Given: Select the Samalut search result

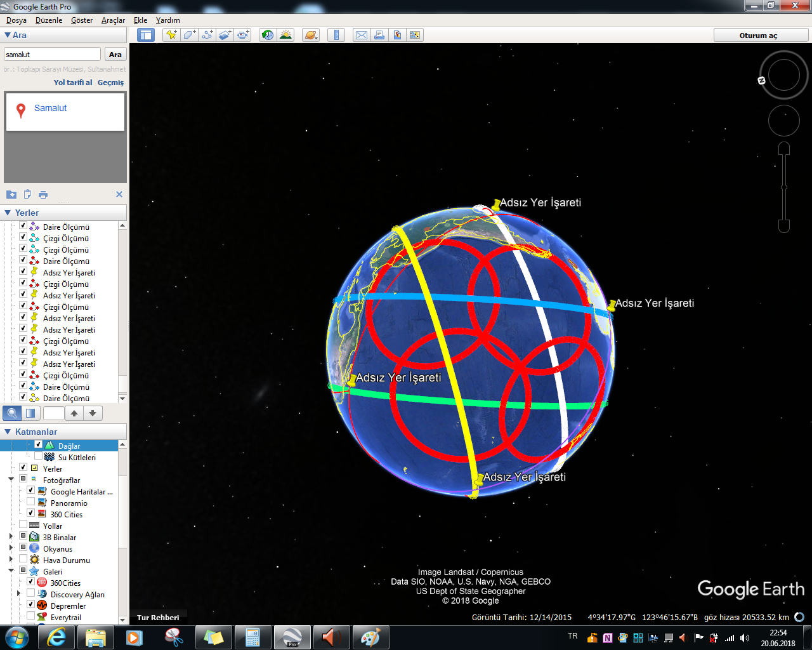Looking at the screenshot, I should [x=50, y=108].
